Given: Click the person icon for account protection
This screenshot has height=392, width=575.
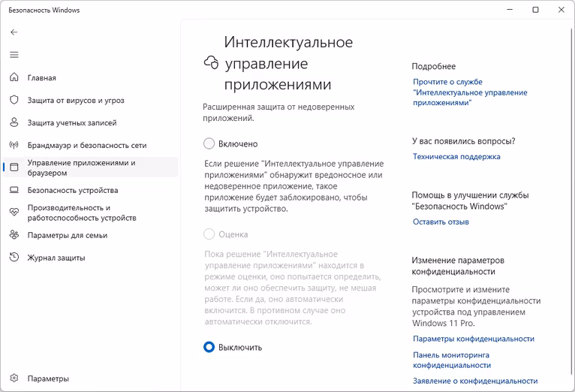Looking at the screenshot, I should click(x=14, y=122).
